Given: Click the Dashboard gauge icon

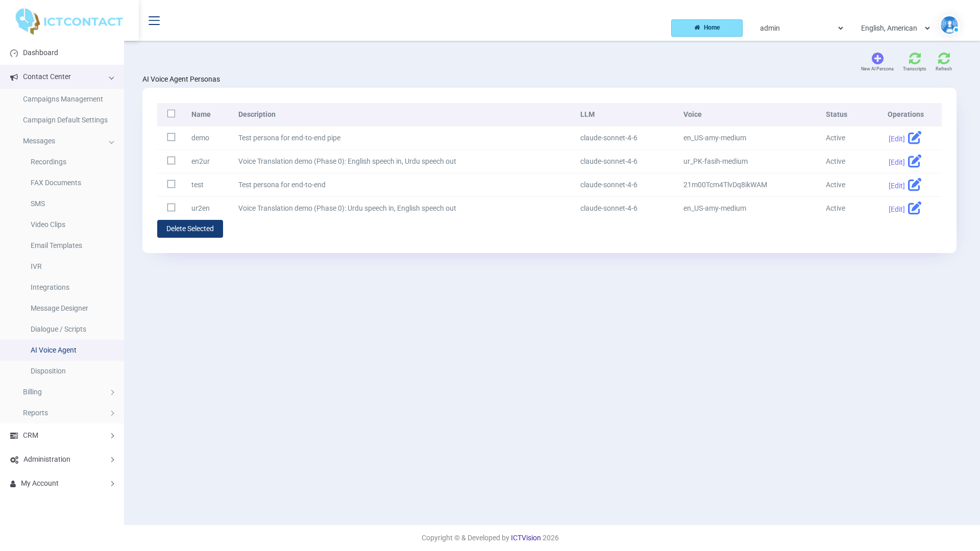Looking at the screenshot, I should [x=14, y=53].
